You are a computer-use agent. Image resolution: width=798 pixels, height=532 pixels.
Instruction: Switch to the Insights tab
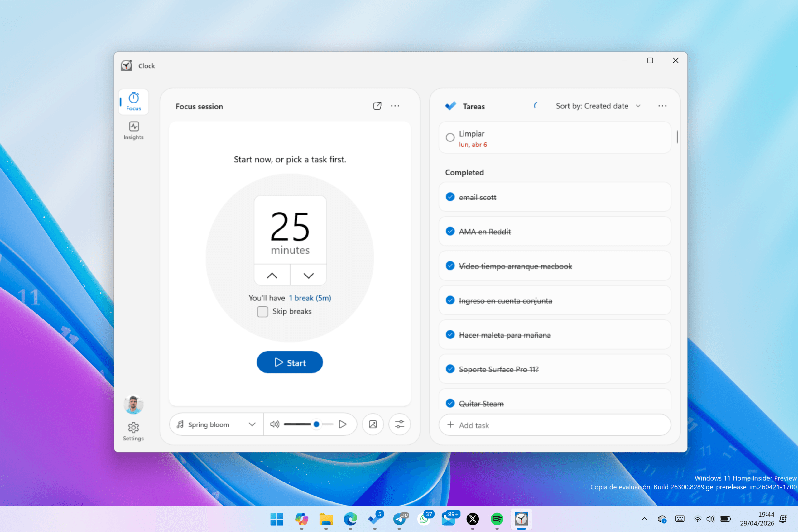tap(133, 131)
